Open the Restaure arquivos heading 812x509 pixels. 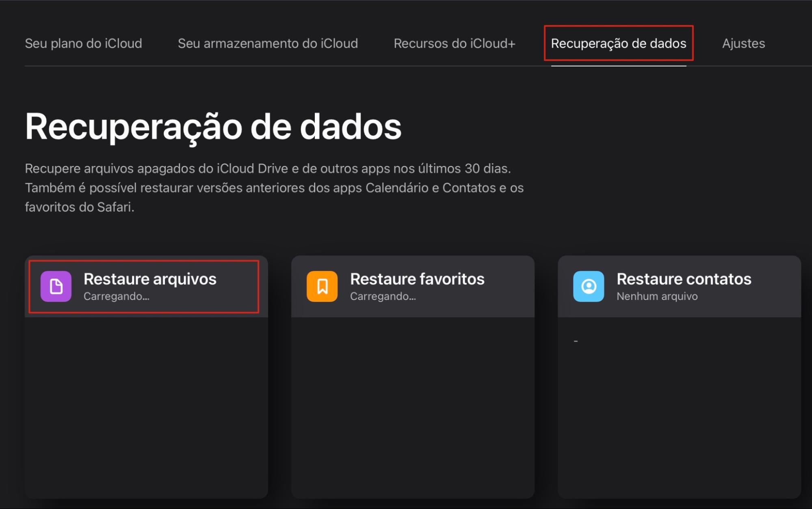click(x=150, y=279)
